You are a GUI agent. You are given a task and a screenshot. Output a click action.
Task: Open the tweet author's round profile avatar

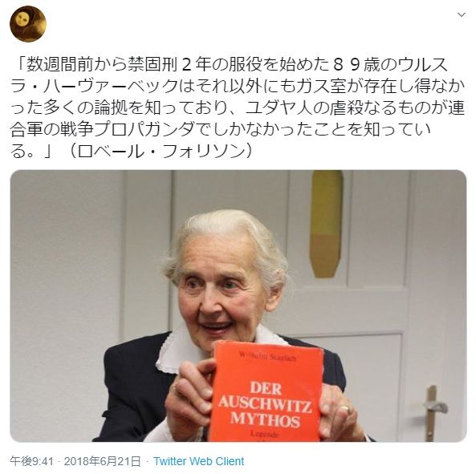(x=28, y=24)
